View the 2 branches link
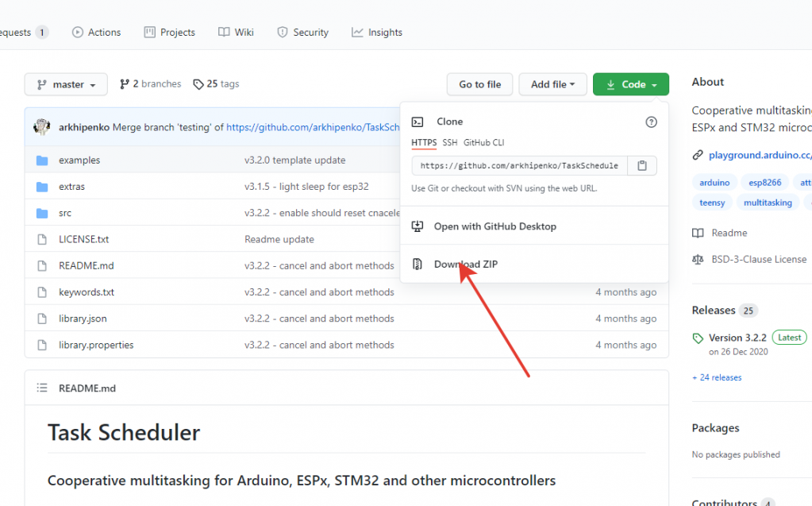 coord(150,84)
